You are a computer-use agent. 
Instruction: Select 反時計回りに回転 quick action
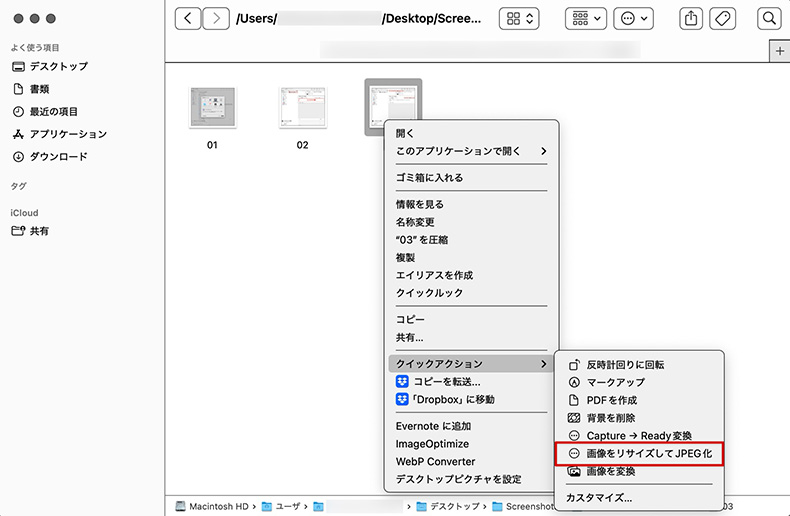coord(639,365)
